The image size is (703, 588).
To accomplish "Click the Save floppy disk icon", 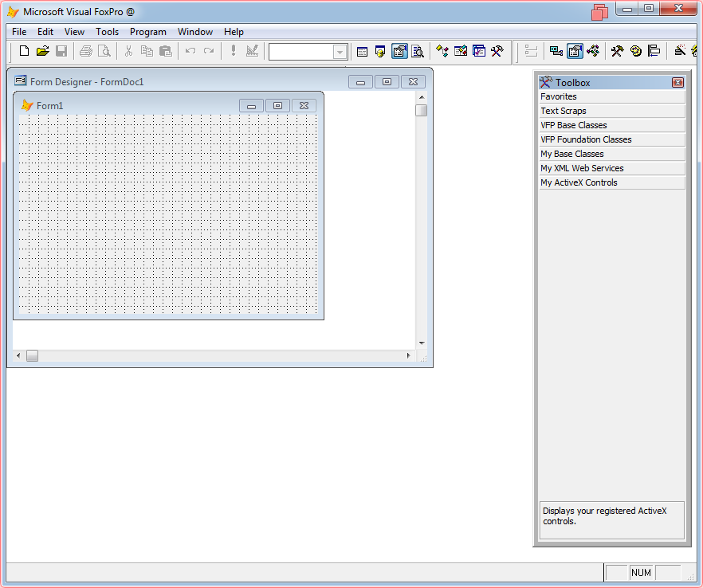I will (61, 51).
